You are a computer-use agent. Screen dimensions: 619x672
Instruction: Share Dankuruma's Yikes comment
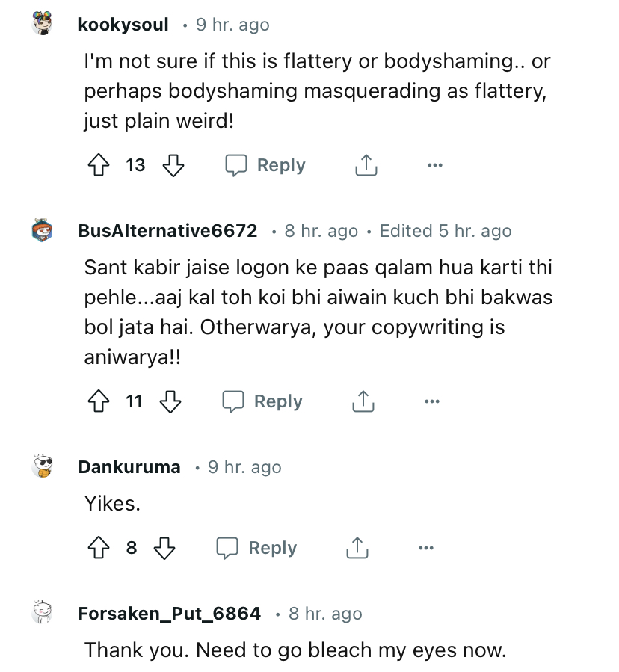357,549
